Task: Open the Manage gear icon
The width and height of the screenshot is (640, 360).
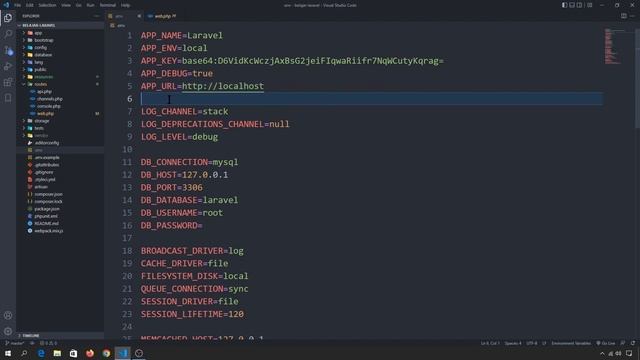Action: click(x=8, y=331)
